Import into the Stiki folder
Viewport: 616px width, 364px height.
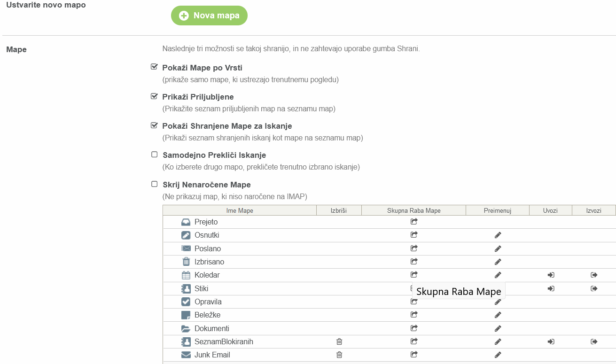(x=551, y=288)
